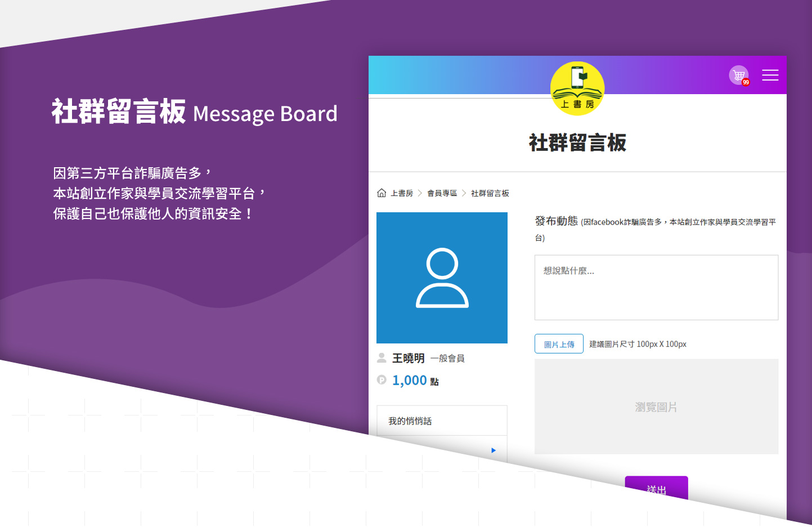Click the person icon beside 王曉明
The height and width of the screenshot is (527, 812).
click(x=382, y=358)
